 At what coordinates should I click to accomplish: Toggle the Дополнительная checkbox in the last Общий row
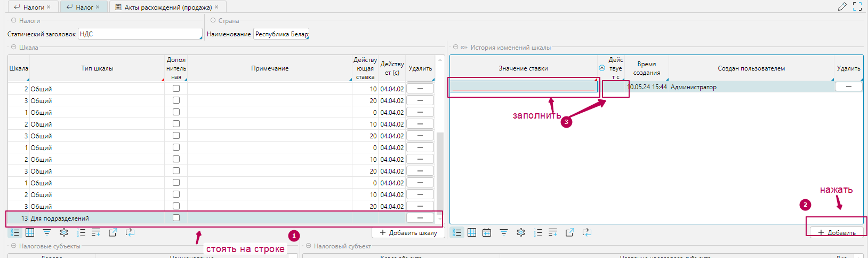coord(176,206)
